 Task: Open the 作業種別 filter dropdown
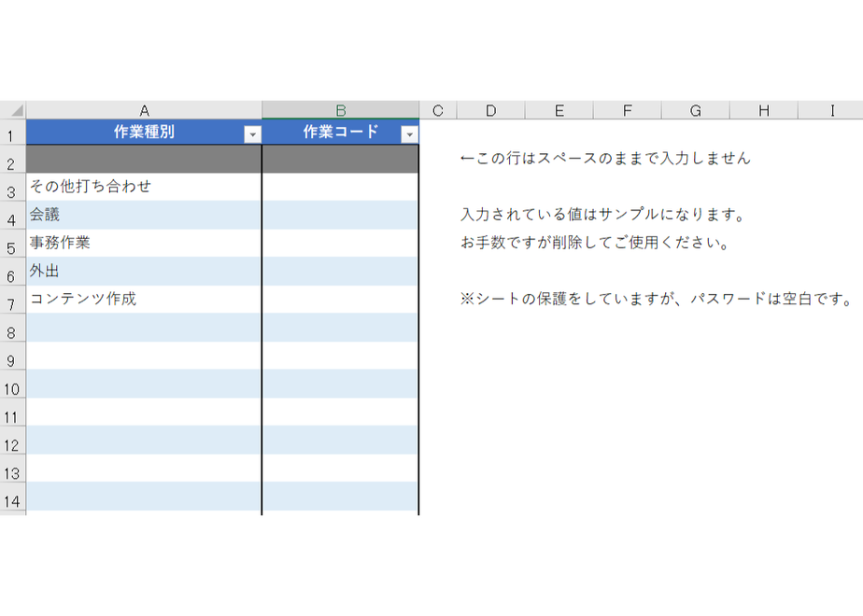coord(252,134)
